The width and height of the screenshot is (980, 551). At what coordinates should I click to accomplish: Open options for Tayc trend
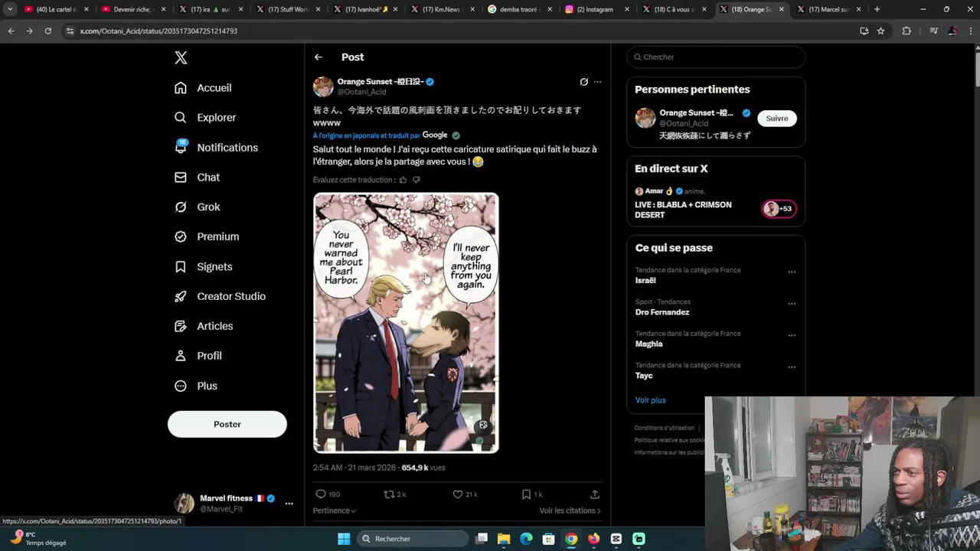click(x=792, y=367)
